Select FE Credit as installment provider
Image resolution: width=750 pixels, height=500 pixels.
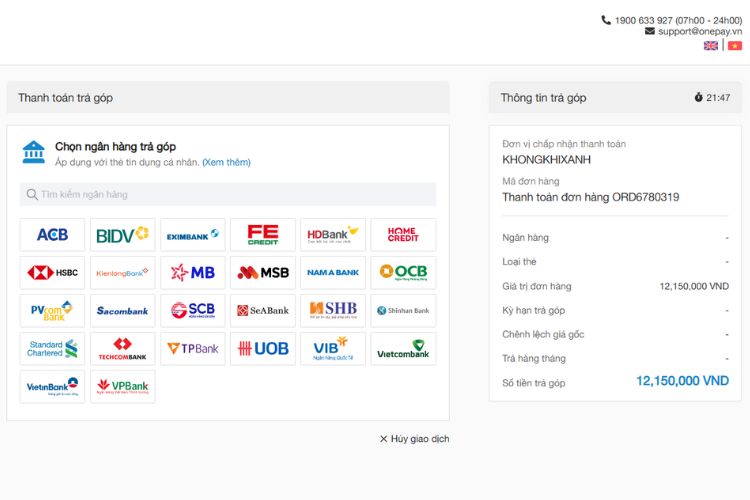262,235
